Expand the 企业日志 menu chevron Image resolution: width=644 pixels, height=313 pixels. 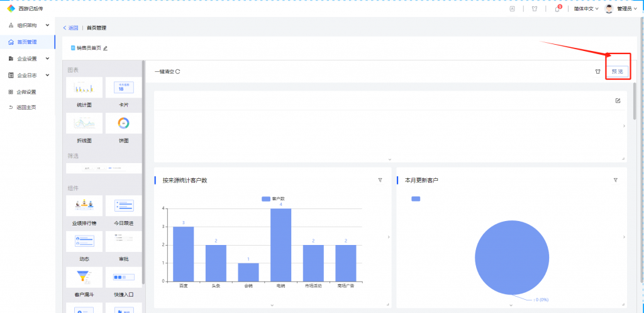[47, 76]
